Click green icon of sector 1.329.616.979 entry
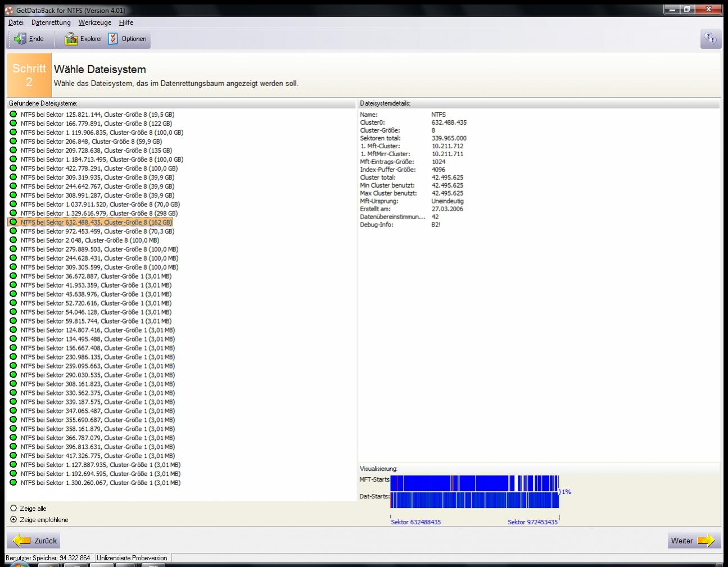The image size is (728, 567). (x=13, y=214)
